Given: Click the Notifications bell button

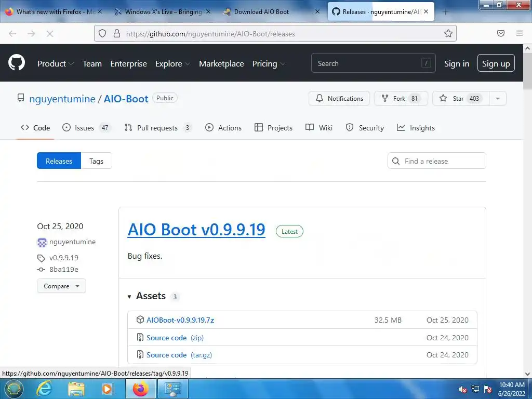Looking at the screenshot, I should [339, 98].
